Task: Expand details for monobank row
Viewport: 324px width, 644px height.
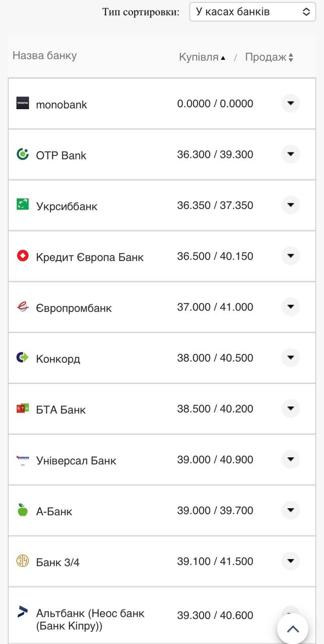Action: tap(291, 104)
